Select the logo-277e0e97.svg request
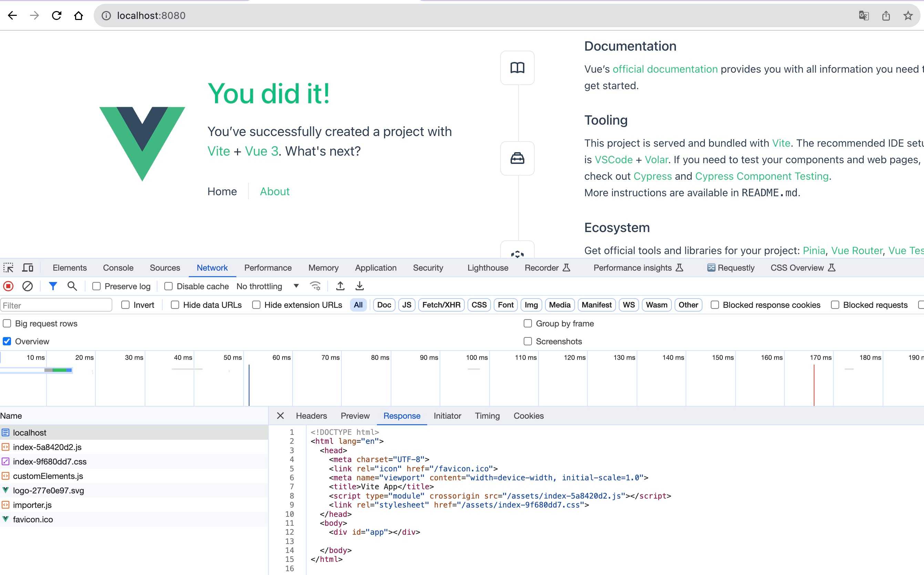 134,490
